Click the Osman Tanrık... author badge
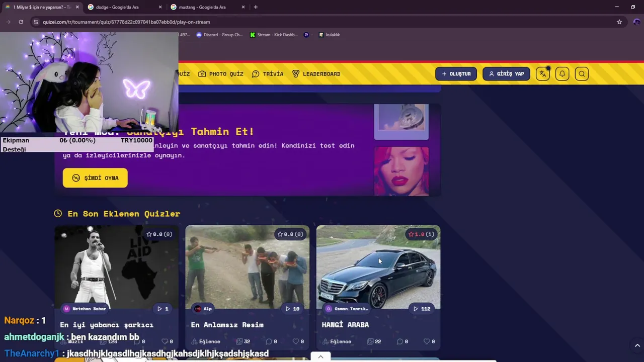Viewport: 644px width, 362px height. coord(347,309)
